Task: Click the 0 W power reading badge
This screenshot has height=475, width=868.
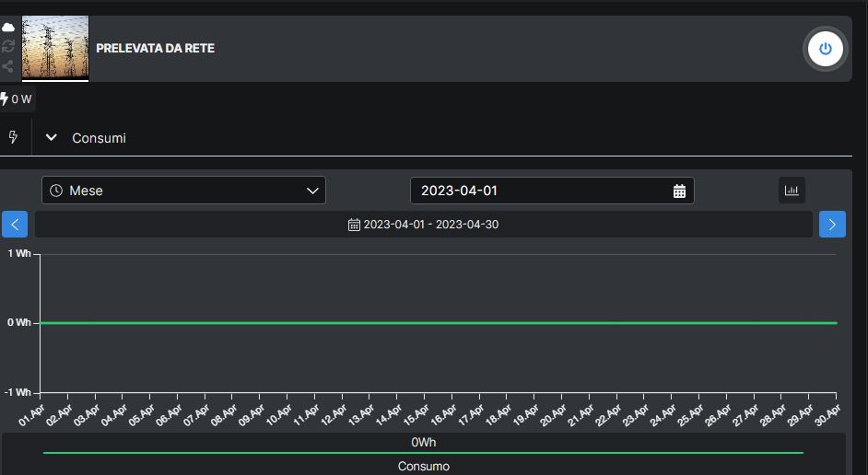Action: (x=17, y=99)
